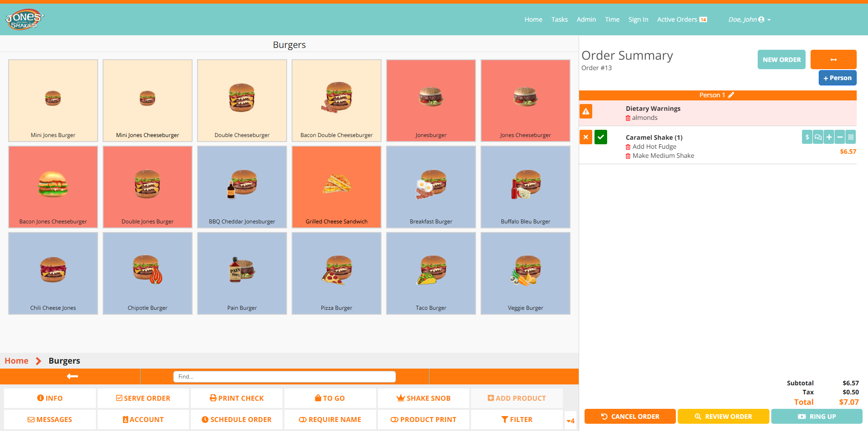The image size is (868, 431).
Task: Start a new order
Action: point(782,60)
